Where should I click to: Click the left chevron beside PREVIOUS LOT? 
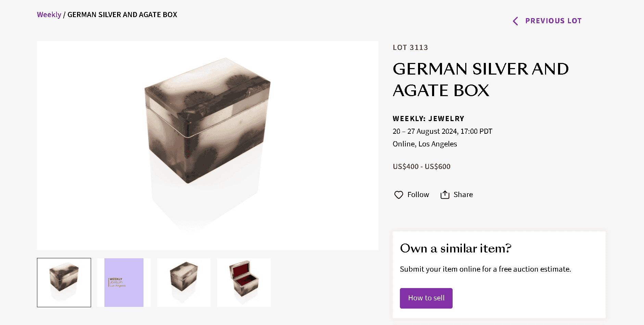515,21
